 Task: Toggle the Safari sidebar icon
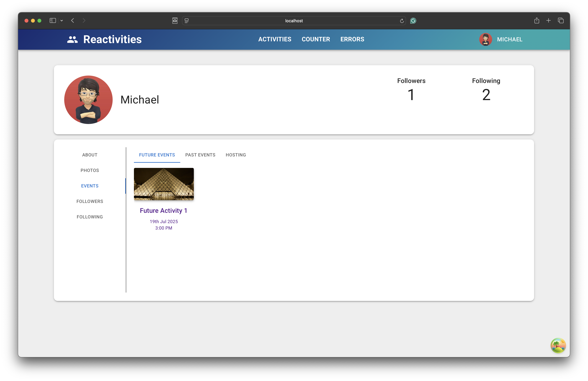coord(53,21)
